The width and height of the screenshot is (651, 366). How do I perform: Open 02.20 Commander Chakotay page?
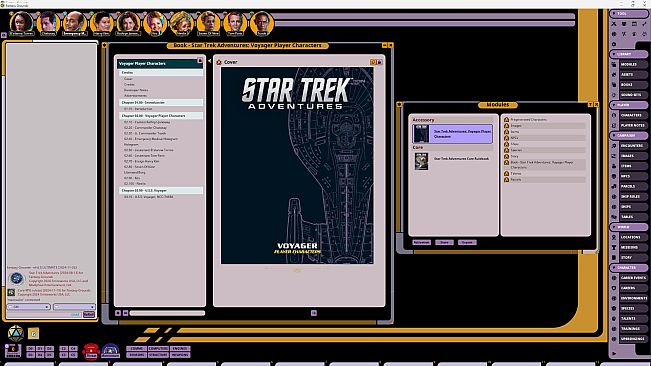click(145, 127)
